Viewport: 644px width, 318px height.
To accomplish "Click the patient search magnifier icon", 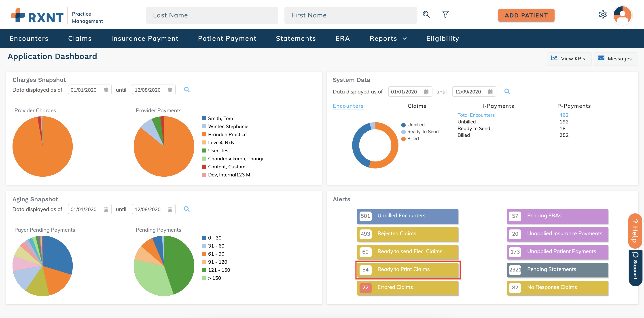I will (426, 15).
